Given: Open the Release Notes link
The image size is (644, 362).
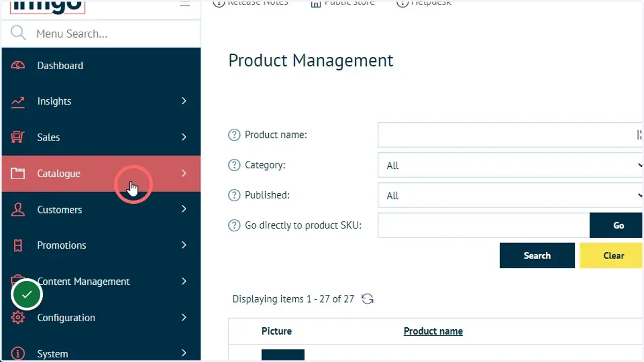Looking at the screenshot, I should 251,3.
